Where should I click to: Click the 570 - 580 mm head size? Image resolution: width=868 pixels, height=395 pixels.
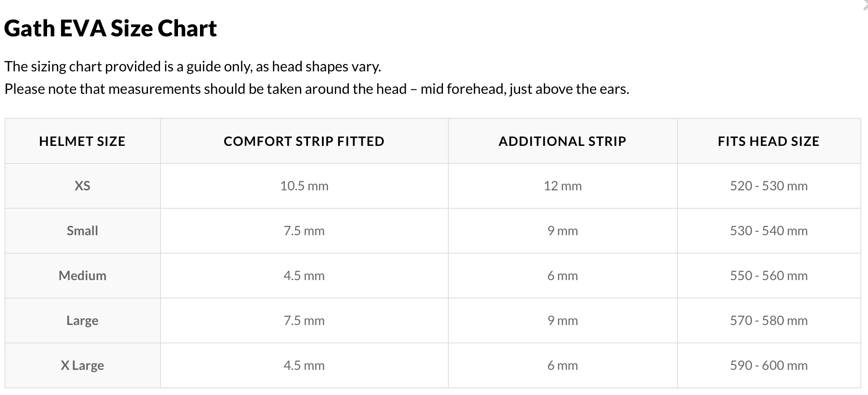point(768,320)
